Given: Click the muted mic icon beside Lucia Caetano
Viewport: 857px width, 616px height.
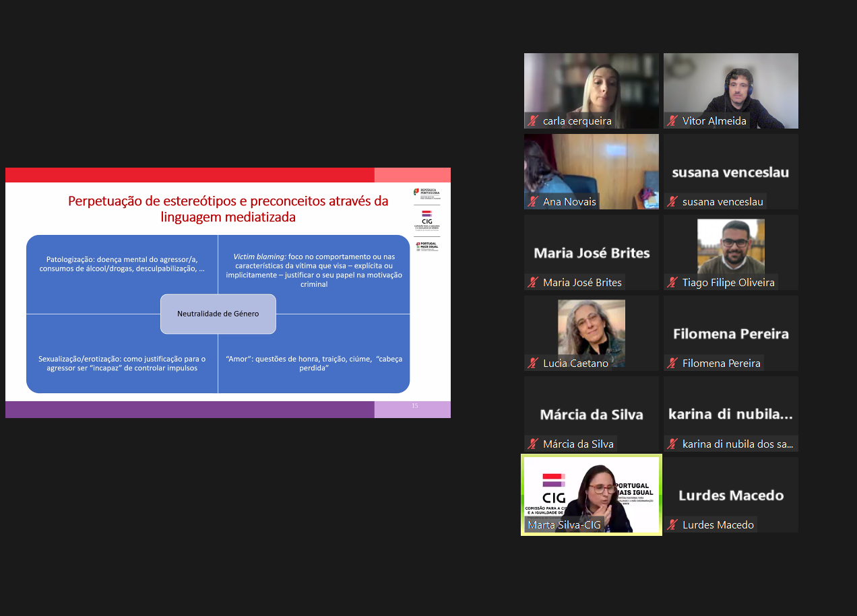Looking at the screenshot, I should 533,364.
